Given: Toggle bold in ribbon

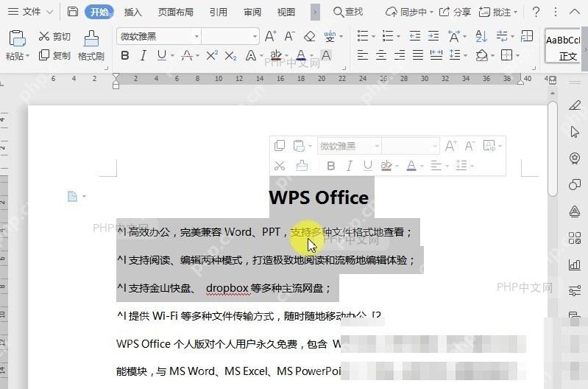Looking at the screenshot, I should [x=125, y=55].
